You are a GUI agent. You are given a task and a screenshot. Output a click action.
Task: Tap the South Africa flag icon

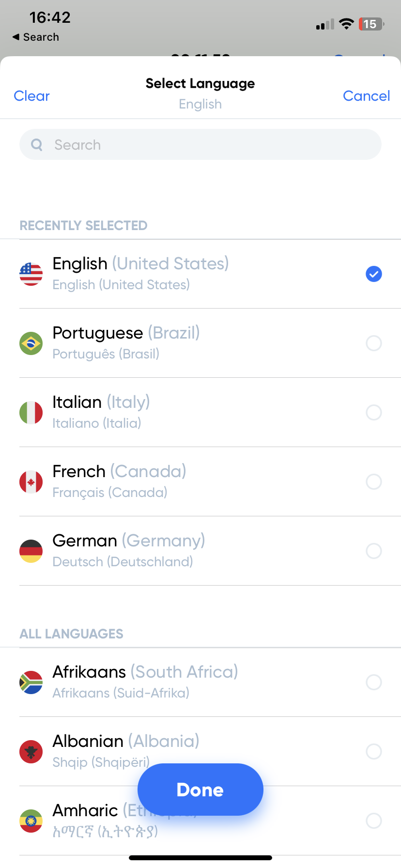(31, 682)
